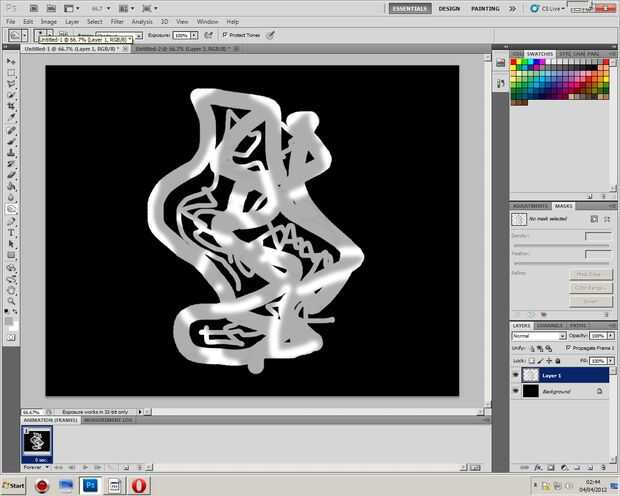Viewport: 620px width, 496px height.
Task: Toggle unify layer position icon
Action: point(532,348)
